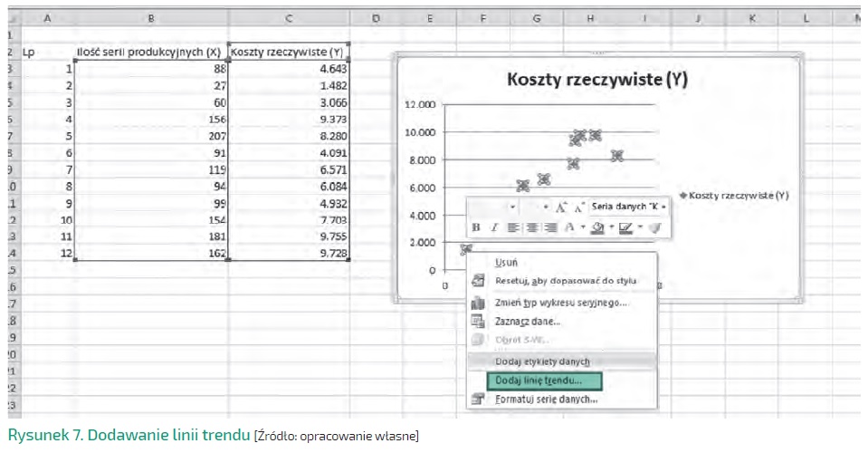Select cell with X value 162
Screen dimensions: 868x453
(x=151, y=253)
